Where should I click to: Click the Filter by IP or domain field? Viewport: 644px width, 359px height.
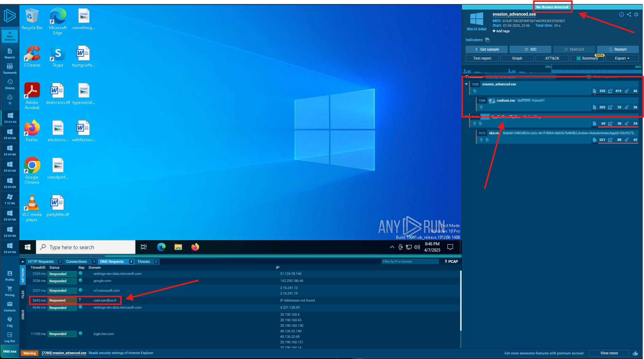click(x=410, y=262)
